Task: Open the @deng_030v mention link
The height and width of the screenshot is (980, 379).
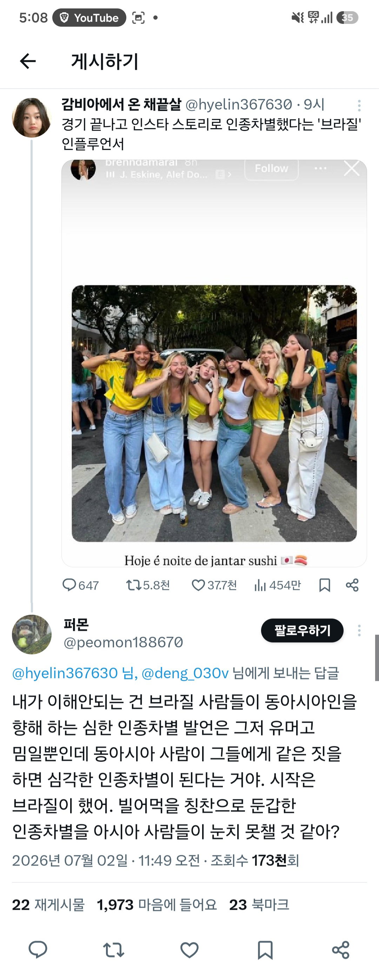Action: click(x=185, y=673)
